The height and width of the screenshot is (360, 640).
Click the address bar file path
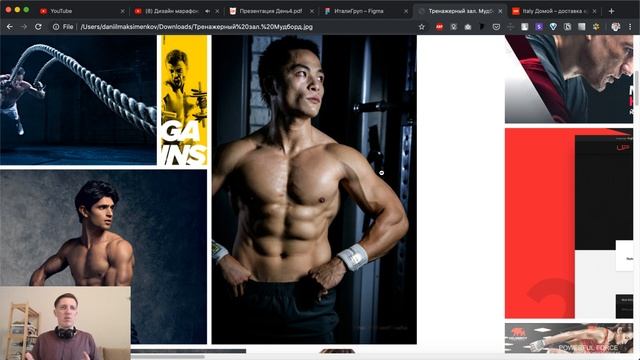[x=197, y=27]
